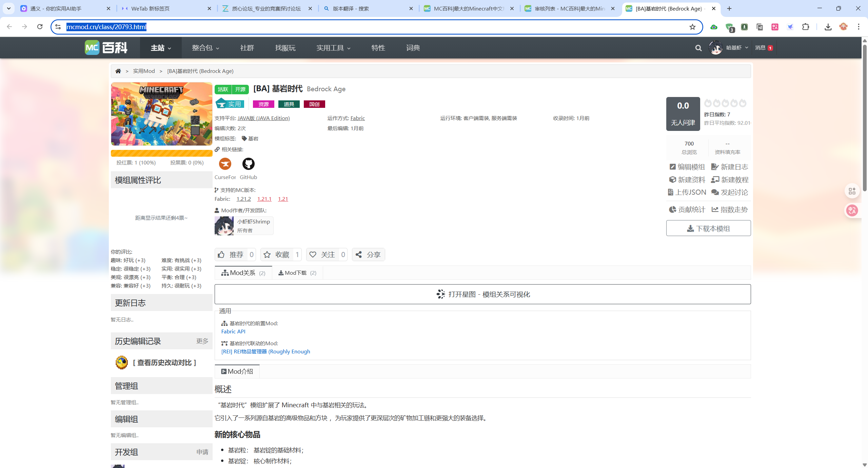The width and height of the screenshot is (868, 468).
Task: Click the floating translate icon on right edge
Action: pos(852,211)
